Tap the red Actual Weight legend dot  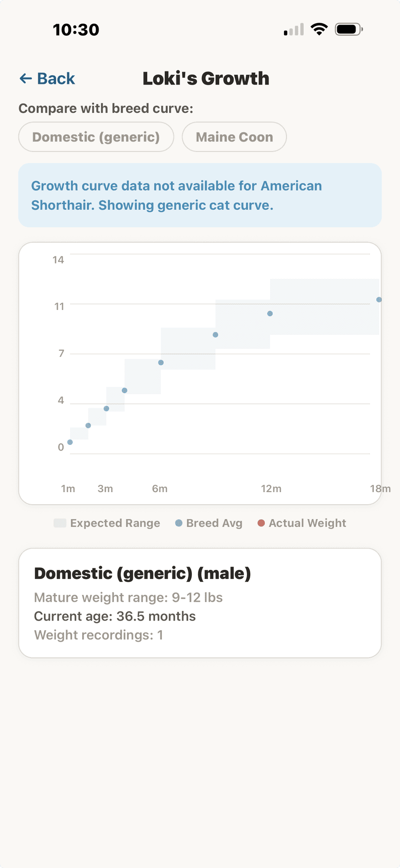(261, 523)
